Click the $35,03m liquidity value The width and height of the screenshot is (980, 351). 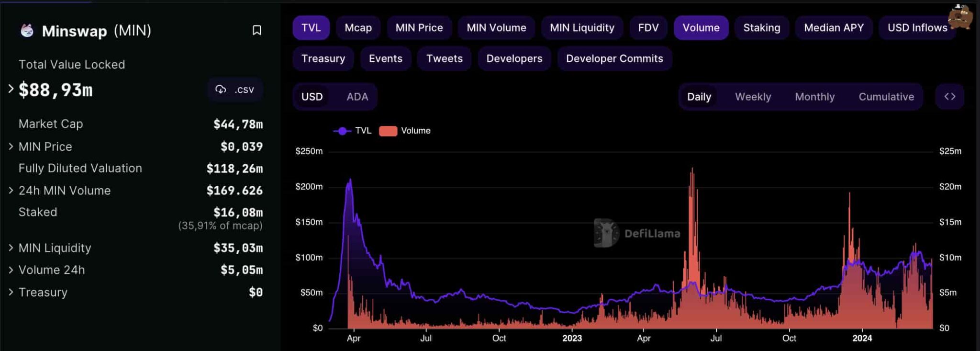click(x=238, y=248)
